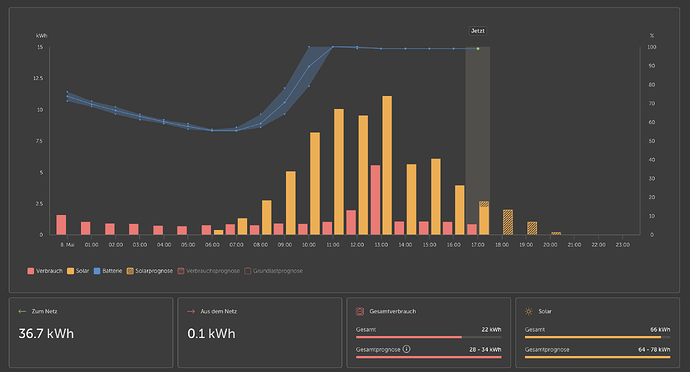The width and height of the screenshot is (690, 372).
Task: Select the red consumption bar at 8. Mai
Action: [x=61, y=225]
